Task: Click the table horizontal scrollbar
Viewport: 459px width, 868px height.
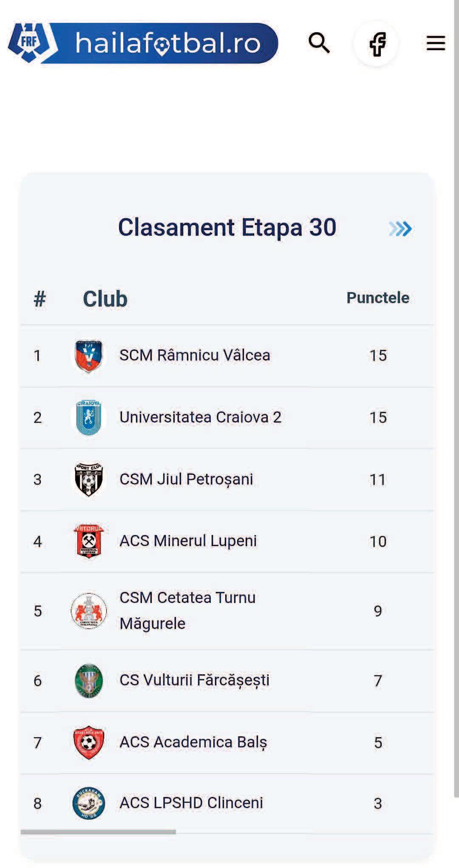Action: pyautogui.click(x=98, y=832)
